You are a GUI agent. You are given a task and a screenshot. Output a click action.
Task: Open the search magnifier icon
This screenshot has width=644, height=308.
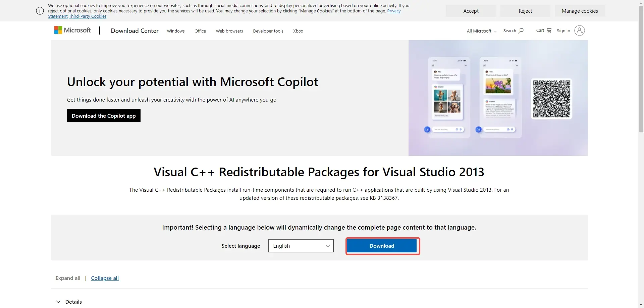[x=521, y=30]
